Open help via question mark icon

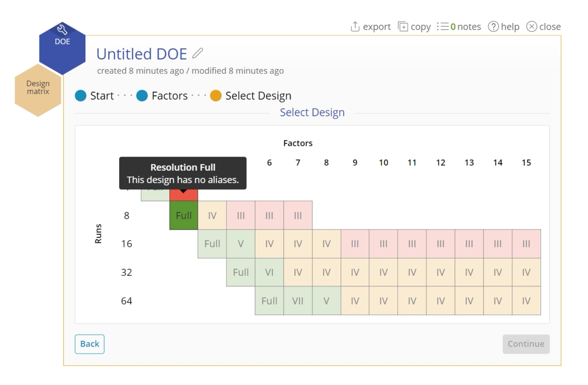coord(493,27)
